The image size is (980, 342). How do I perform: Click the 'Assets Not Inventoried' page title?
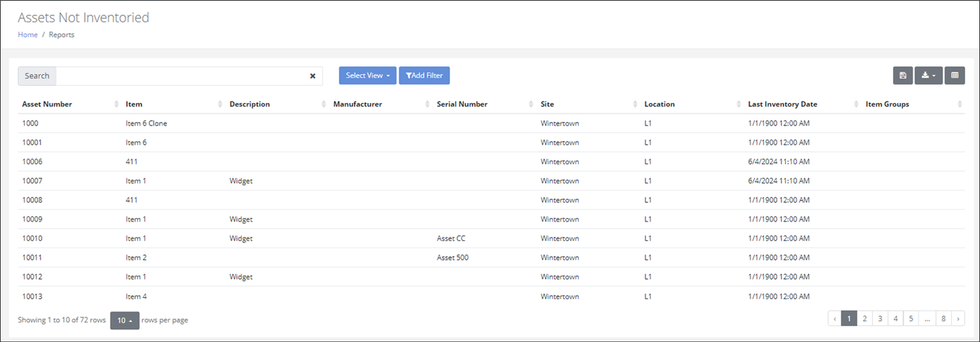(83, 18)
